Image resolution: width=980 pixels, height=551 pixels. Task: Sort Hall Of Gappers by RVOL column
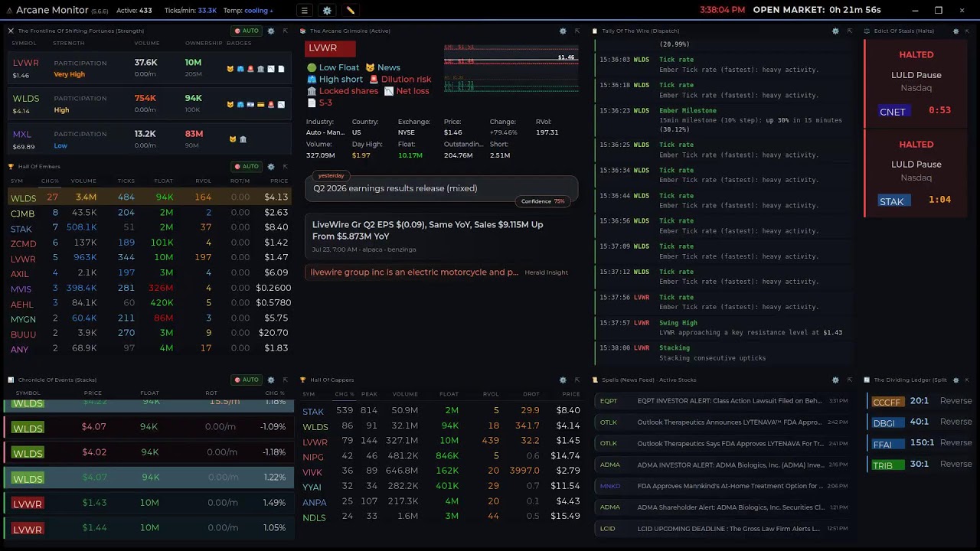click(491, 394)
